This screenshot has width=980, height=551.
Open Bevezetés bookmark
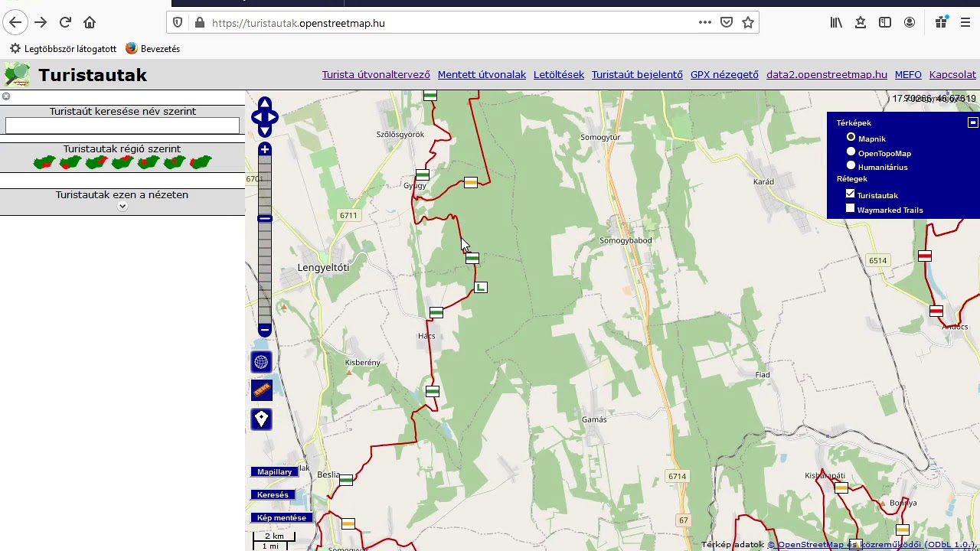[152, 48]
